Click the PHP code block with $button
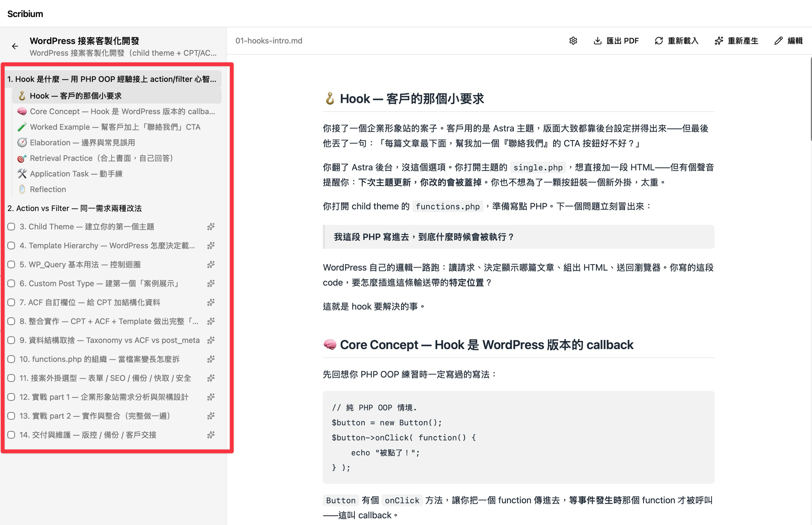 [518, 437]
